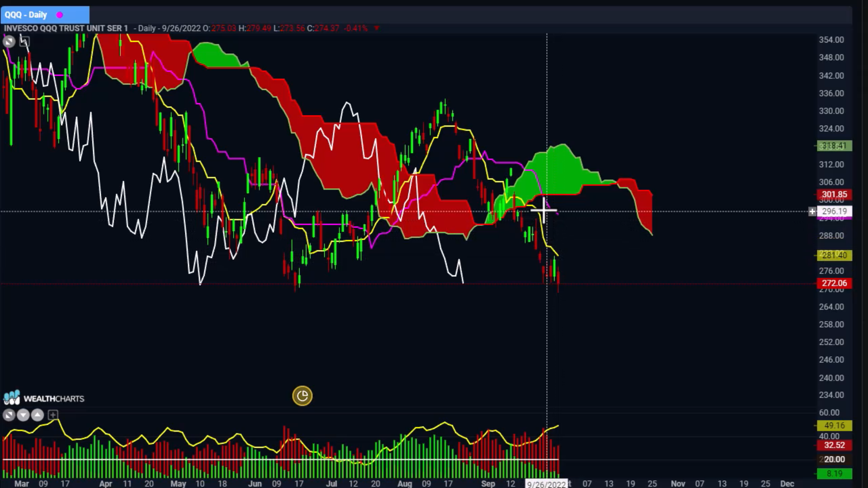This screenshot has height=488, width=868.
Task: Click the INVESCO QQQ TRUST UNIT SER 1 title
Action: (66, 28)
